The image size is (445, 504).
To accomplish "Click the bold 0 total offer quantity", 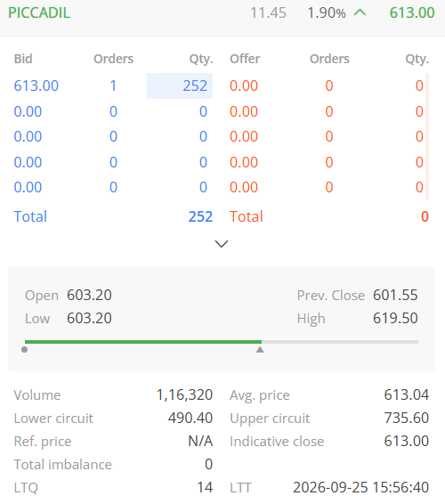I will click(x=425, y=216).
